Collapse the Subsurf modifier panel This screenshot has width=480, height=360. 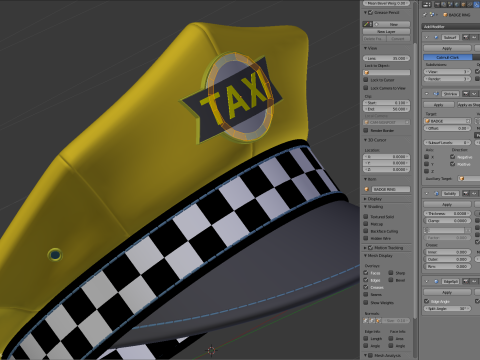427,37
